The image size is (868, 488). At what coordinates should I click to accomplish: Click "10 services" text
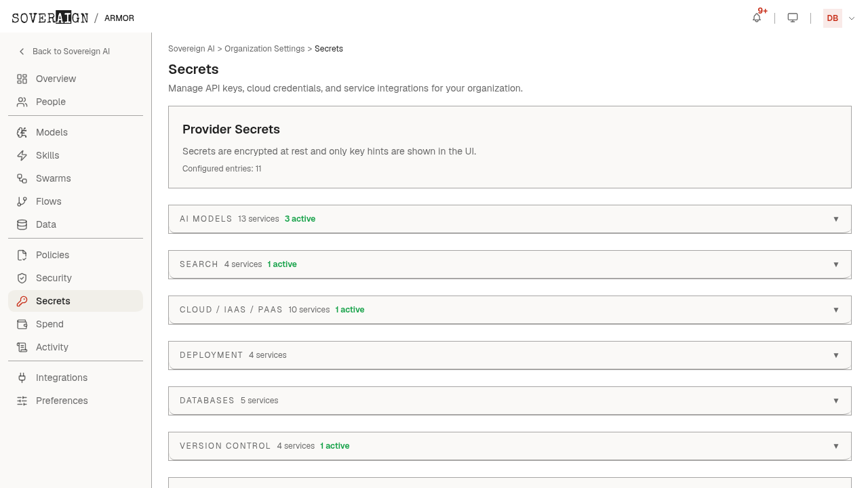coord(309,310)
